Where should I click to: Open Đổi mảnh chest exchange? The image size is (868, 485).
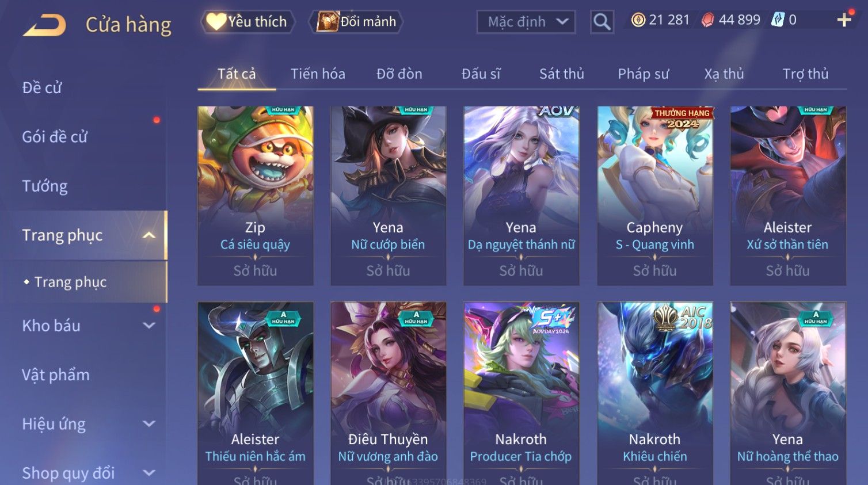pos(356,22)
